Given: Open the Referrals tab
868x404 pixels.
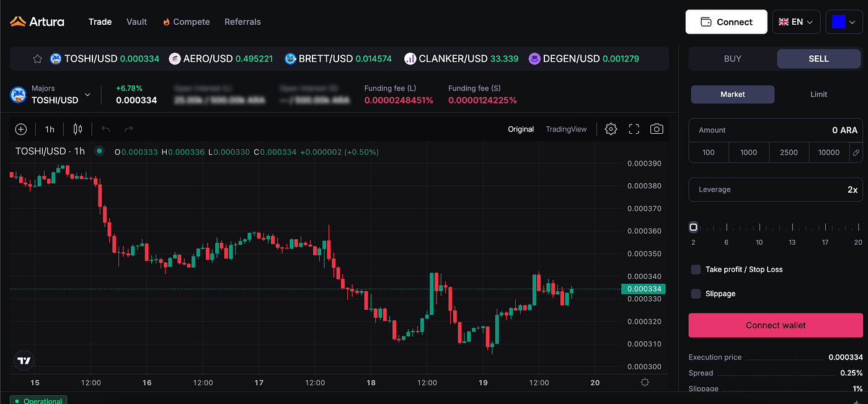Looking at the screenshot, I should [242, 22].
